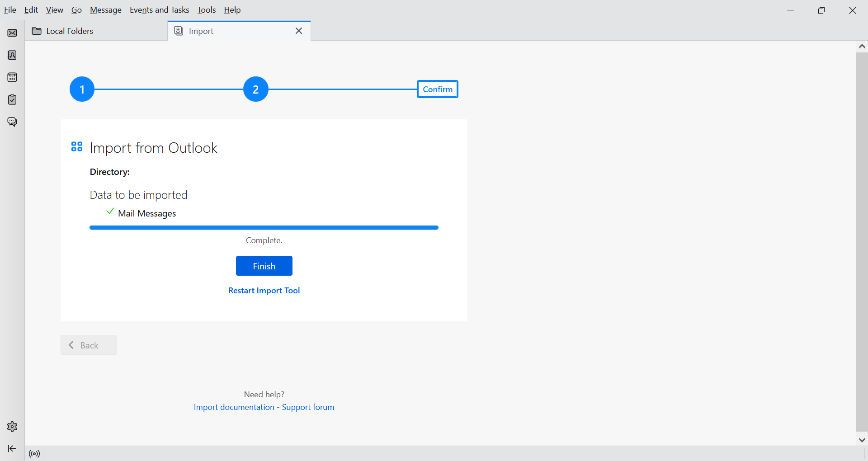Open Settings gear icon
Screen dimensions: 868x461
pos(12,427)
